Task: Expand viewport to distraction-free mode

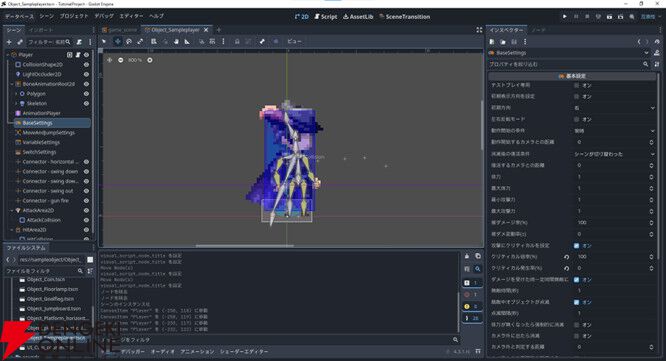Action: pos(479,30)
